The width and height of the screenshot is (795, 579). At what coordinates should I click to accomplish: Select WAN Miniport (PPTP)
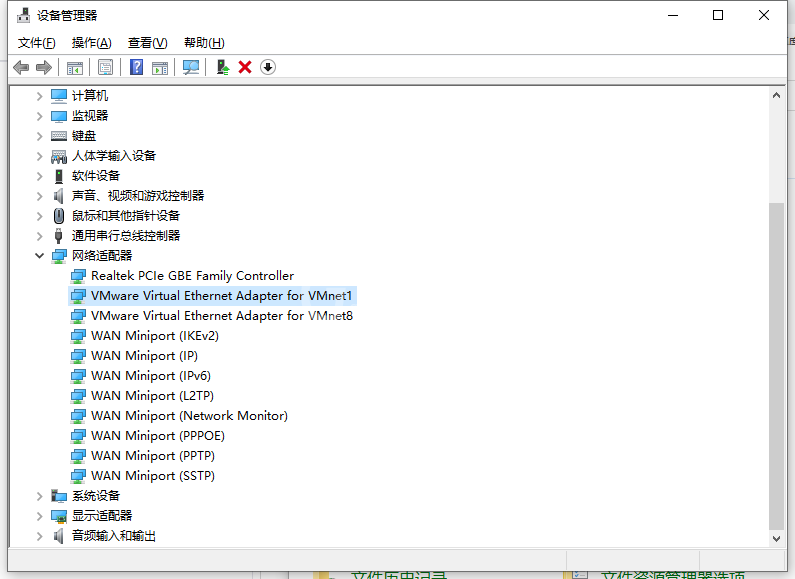pos(153,456)
